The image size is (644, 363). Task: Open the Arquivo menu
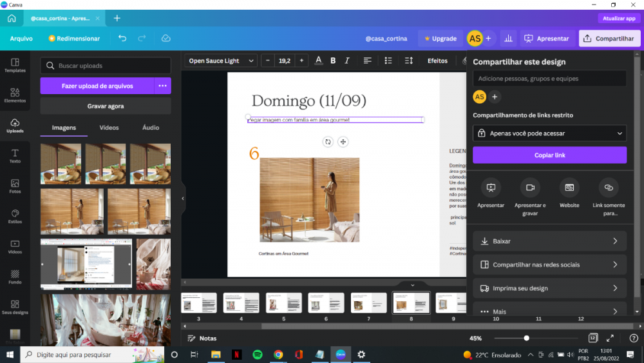point(21,39)
